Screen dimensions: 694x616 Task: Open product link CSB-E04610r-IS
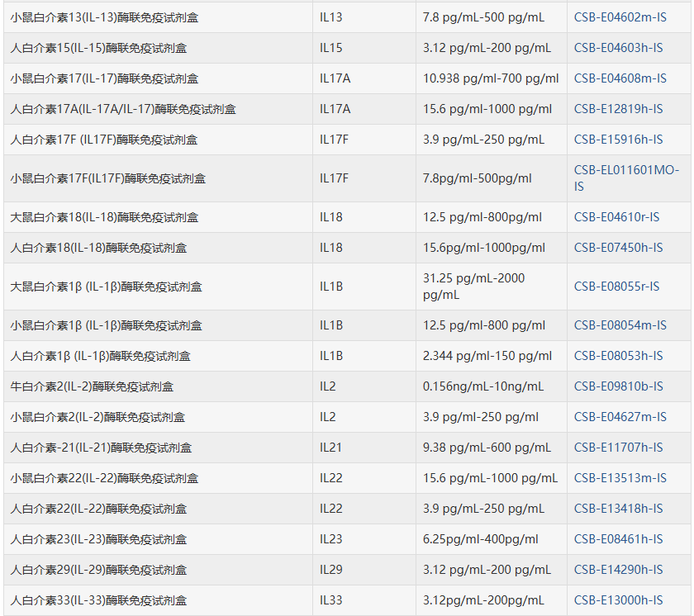(x=616, y=217)
